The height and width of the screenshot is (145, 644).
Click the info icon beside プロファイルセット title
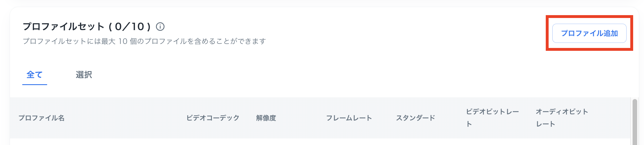tap(160, 27)
